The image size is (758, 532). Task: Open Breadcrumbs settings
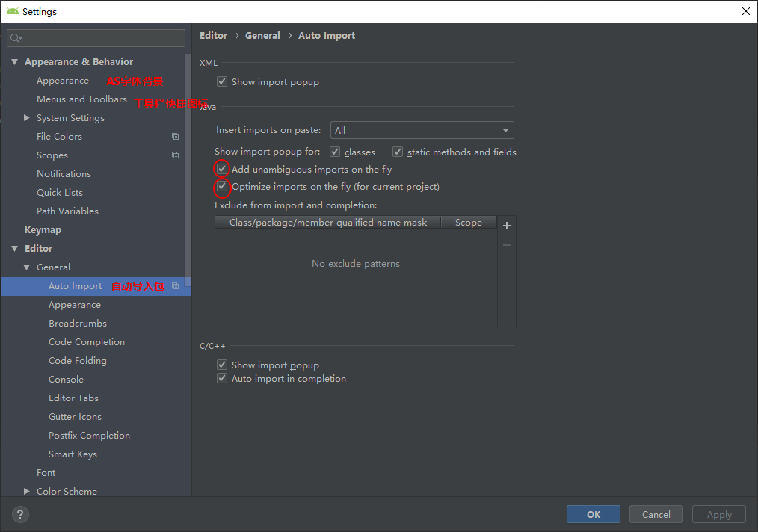77,324
